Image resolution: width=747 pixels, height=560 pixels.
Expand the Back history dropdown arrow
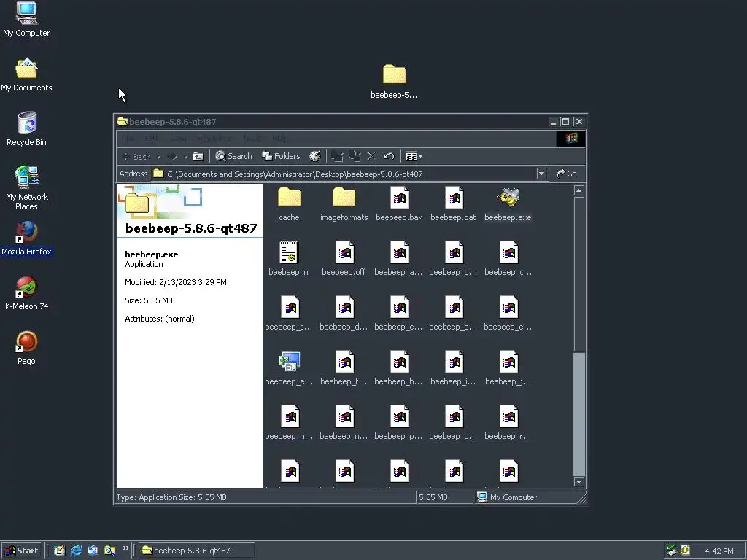(159, 156)
